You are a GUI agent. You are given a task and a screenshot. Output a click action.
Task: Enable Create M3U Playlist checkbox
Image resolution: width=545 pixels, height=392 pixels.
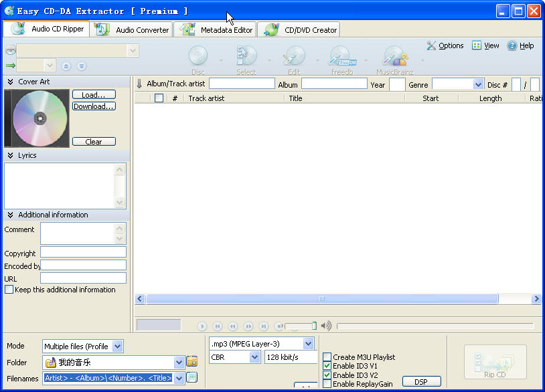327,357
